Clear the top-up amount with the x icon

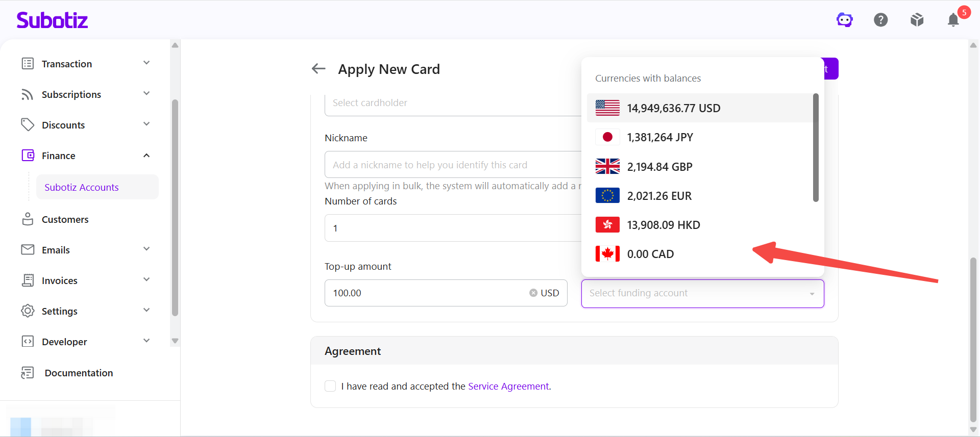pos(533,293)
